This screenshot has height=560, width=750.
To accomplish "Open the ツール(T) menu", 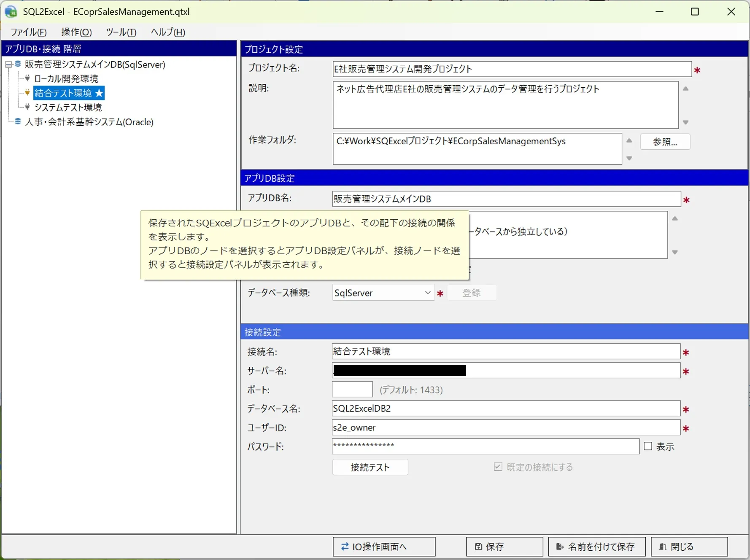I will (121, 32).
